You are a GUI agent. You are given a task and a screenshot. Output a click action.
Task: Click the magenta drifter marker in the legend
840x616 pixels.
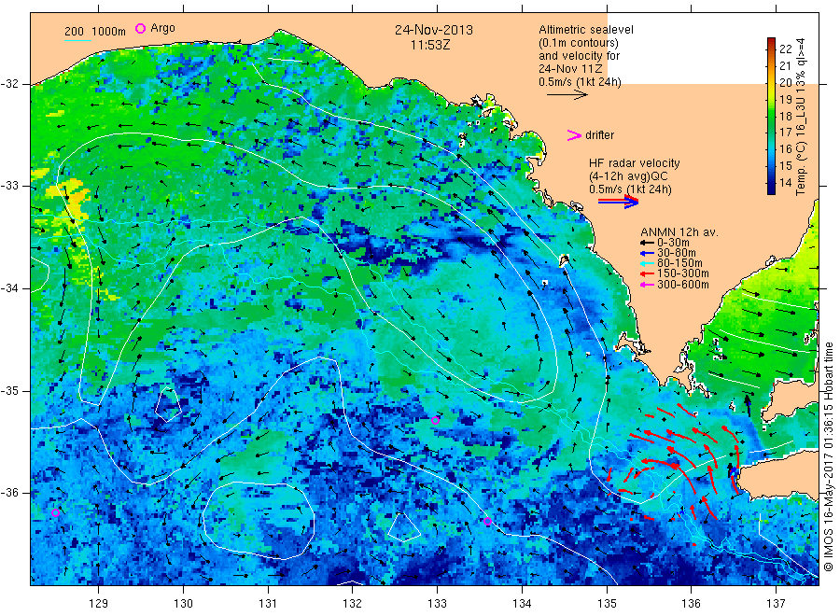click(574, 135)
